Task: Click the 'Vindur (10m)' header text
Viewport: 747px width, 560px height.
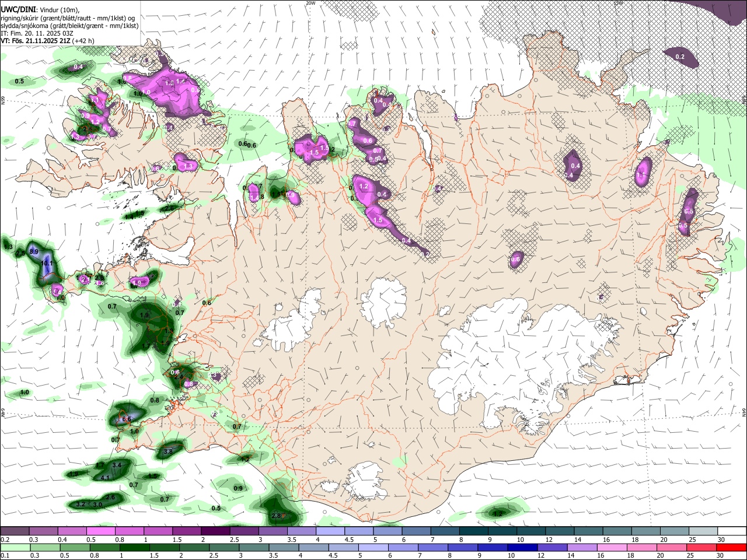Action: click(x=58, y=10)
